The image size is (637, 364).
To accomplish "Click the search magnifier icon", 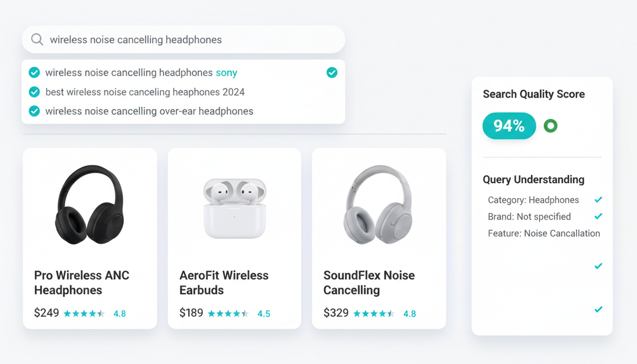I will click(x=37, y=40).
